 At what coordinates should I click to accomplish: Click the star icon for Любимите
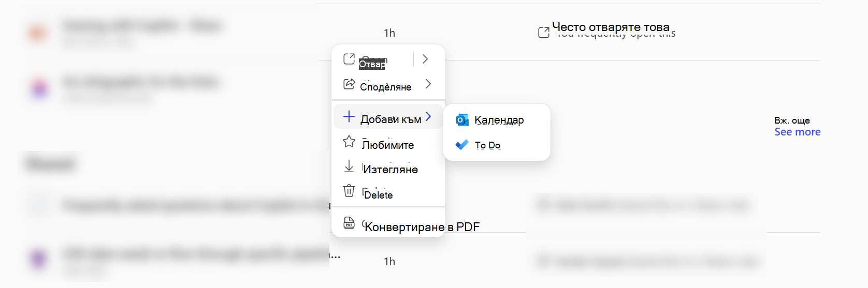click(349, 141)
